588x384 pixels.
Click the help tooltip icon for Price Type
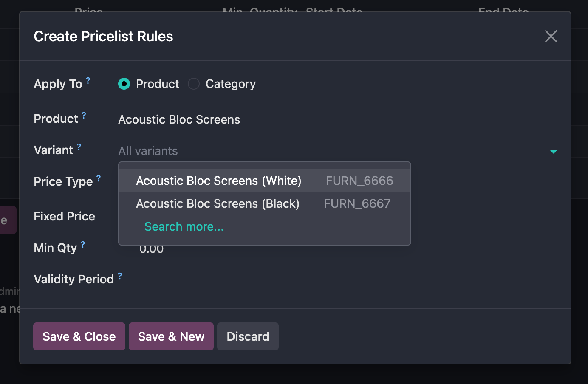[99, 178]
